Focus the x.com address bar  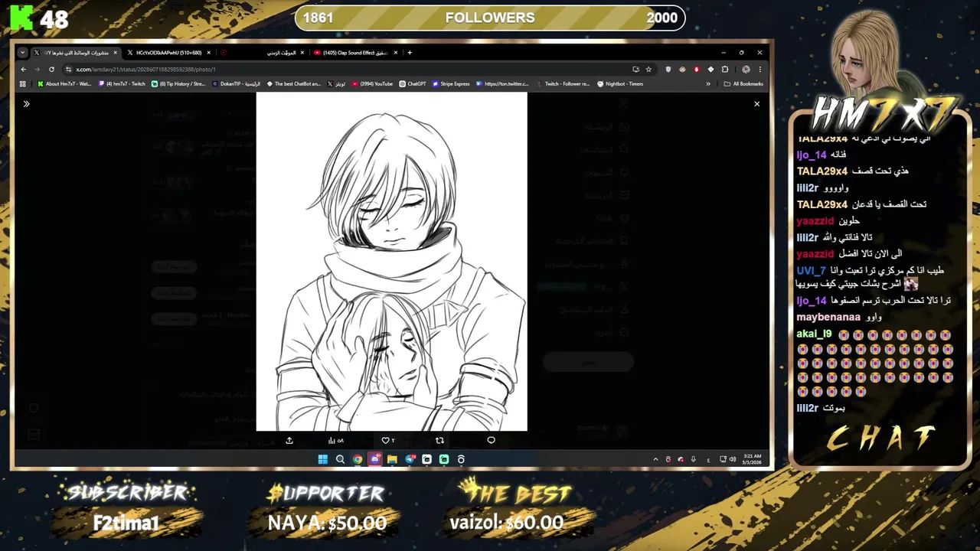pyautogui.click(x=352, y=69)
